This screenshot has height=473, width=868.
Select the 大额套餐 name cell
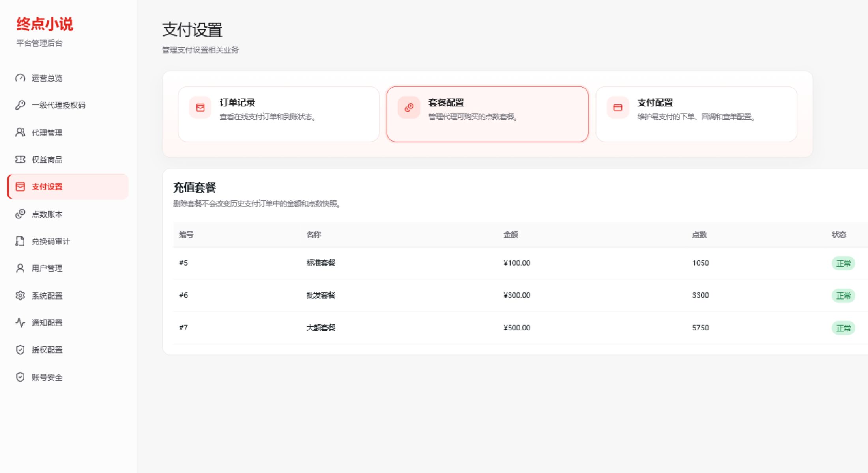[x=321, y=328]
